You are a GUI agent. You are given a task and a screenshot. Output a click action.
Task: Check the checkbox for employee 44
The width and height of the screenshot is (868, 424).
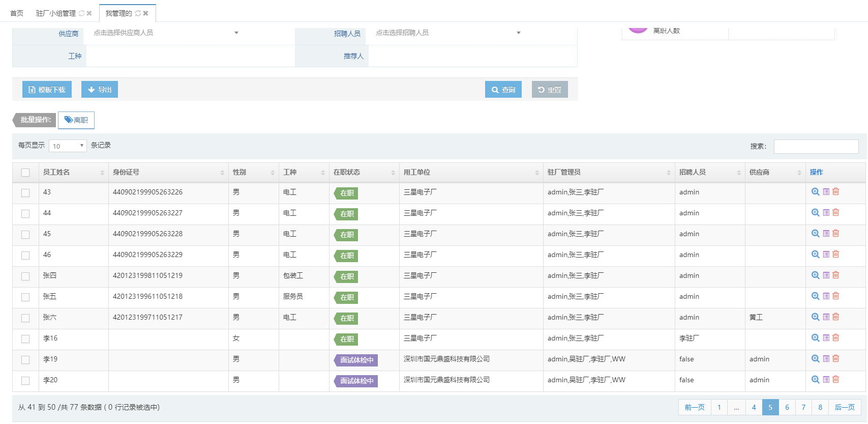pyautogui.click(x=25, y=214)
